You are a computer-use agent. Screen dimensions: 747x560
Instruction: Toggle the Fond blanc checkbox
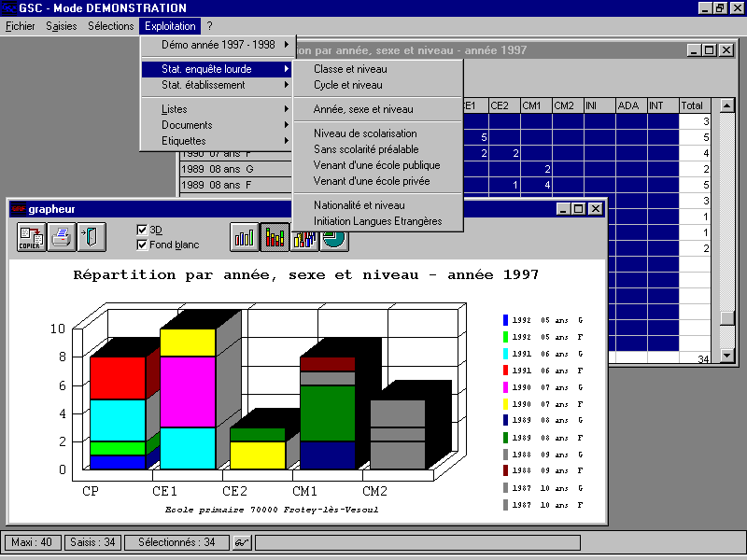142,245
